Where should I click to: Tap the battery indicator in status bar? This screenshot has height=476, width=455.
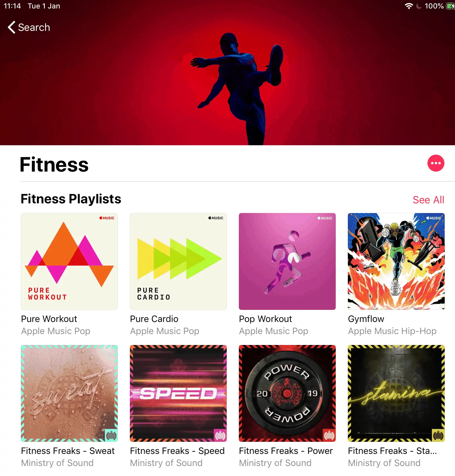pyautogui.click(x=450, y=6)
